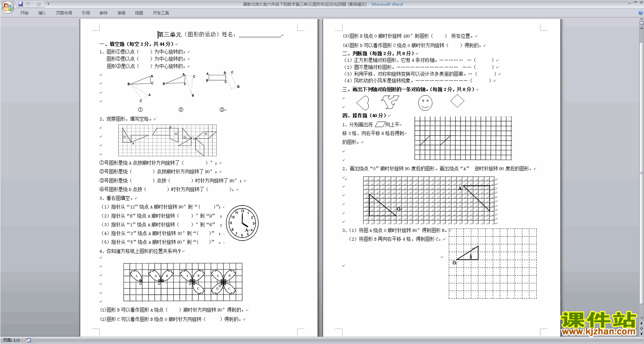The width and height of the screenshot is (644, 344).
Task: Open the 插入 ribbon tab
Action: (42, 13)
